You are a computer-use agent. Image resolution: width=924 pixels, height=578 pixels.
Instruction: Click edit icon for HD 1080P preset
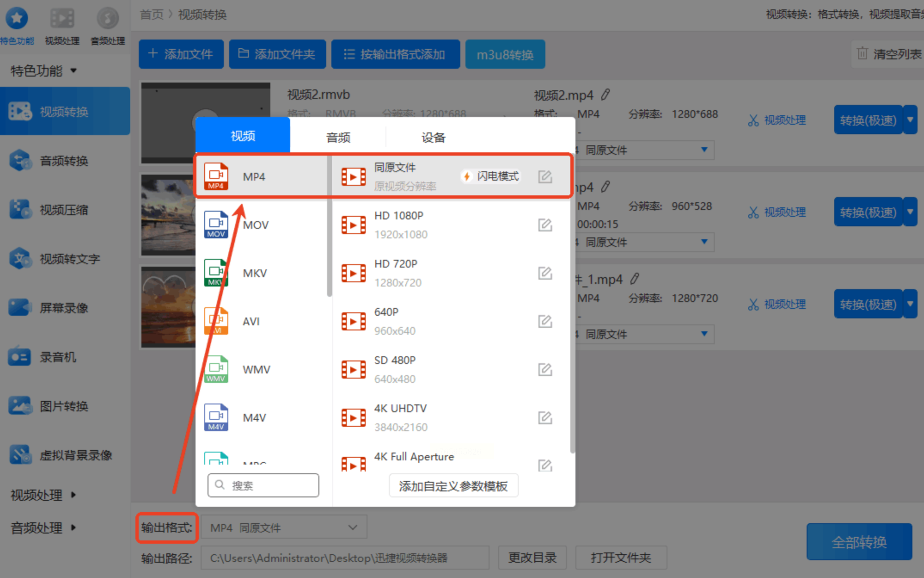click(545, 225)
